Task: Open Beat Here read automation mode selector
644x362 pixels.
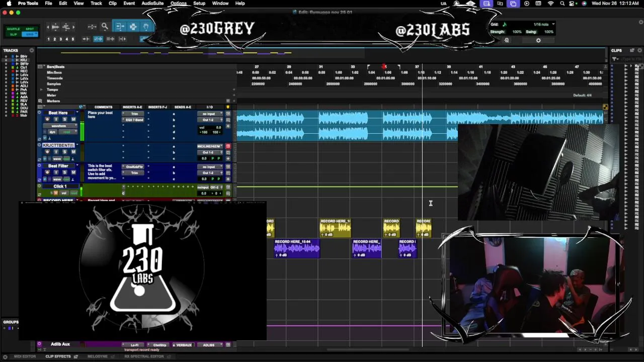Action: point(67,132)
